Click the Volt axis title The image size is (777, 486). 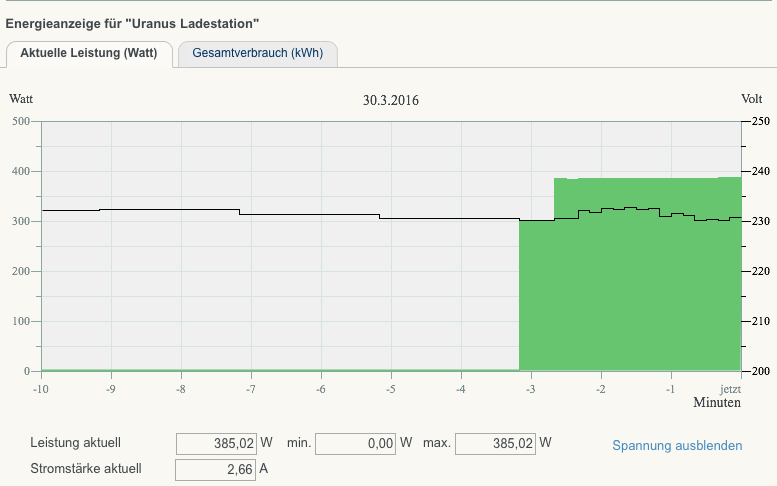[x=751, y=99]
